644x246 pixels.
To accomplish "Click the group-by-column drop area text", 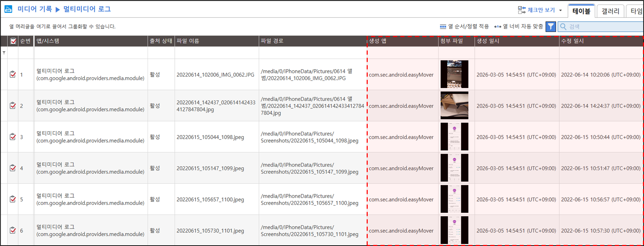I will pyautogui.click(x=62, y=27).
